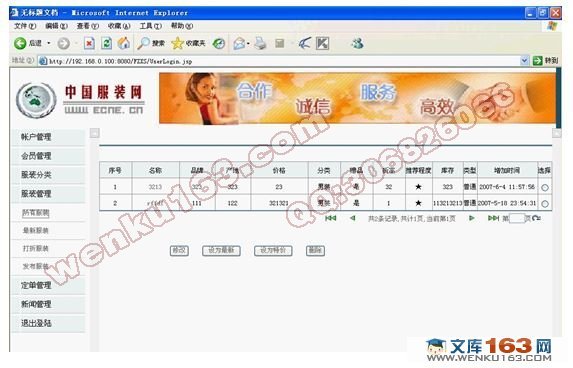
Task: Select 最新服装 sidebar link
Action: point(36,231)
